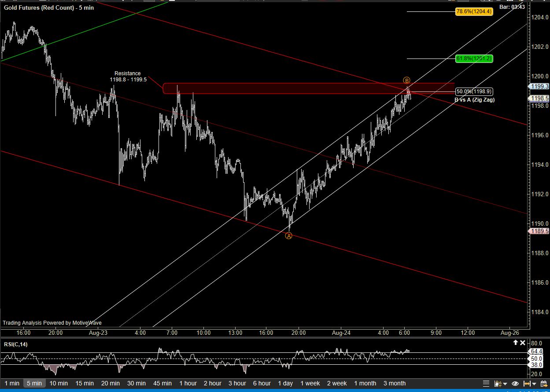Open the bar-lines display options icon
This screenshot has width=550, height=392.
pyautogui.click(x=486, y=384)
